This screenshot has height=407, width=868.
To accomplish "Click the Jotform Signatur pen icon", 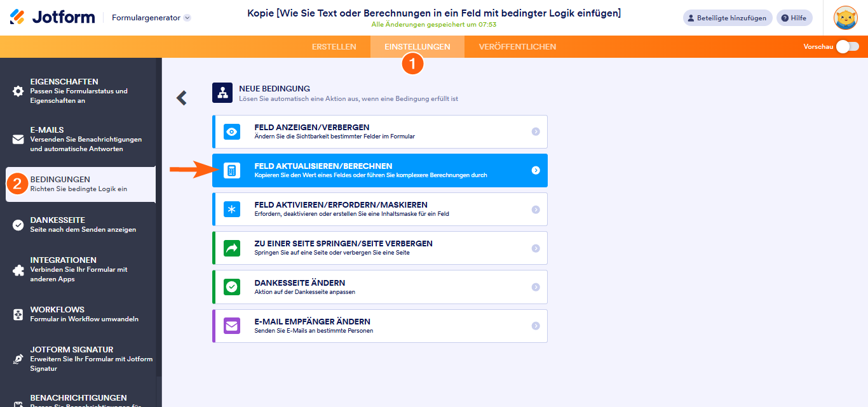I will point(18,359).
